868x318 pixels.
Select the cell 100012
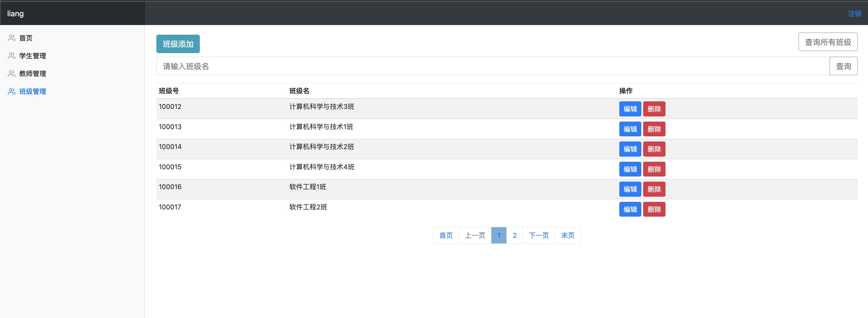point(170,107)
